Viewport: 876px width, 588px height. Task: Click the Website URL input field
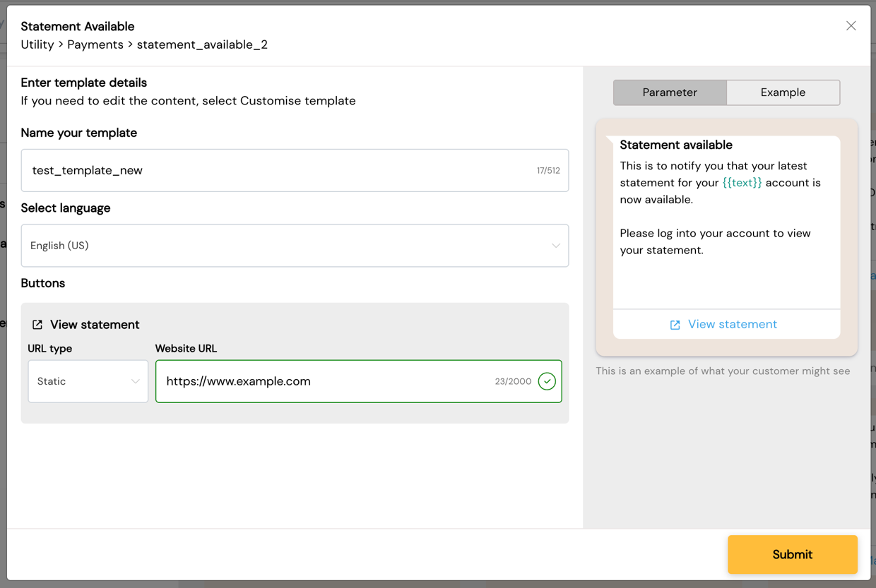tap(359, 381)
